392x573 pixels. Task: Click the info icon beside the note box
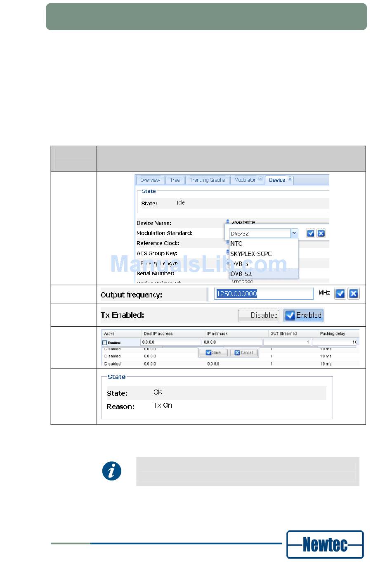tap(112, 471)
